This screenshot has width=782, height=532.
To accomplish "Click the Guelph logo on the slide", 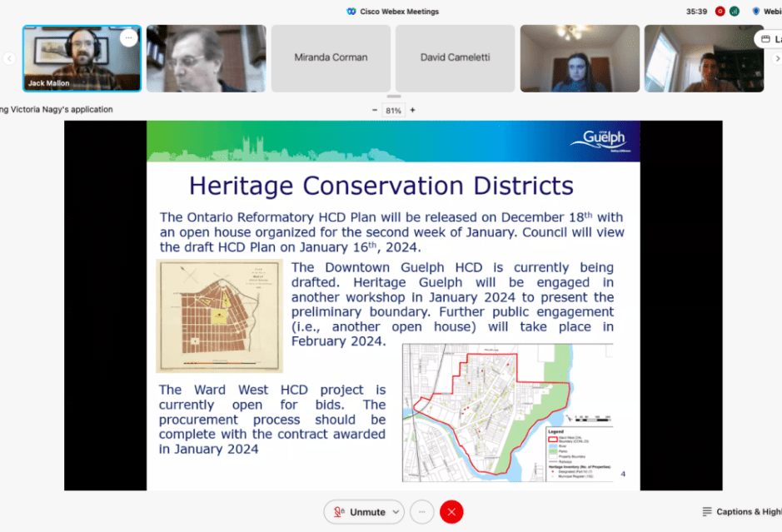I will (598, 139).
